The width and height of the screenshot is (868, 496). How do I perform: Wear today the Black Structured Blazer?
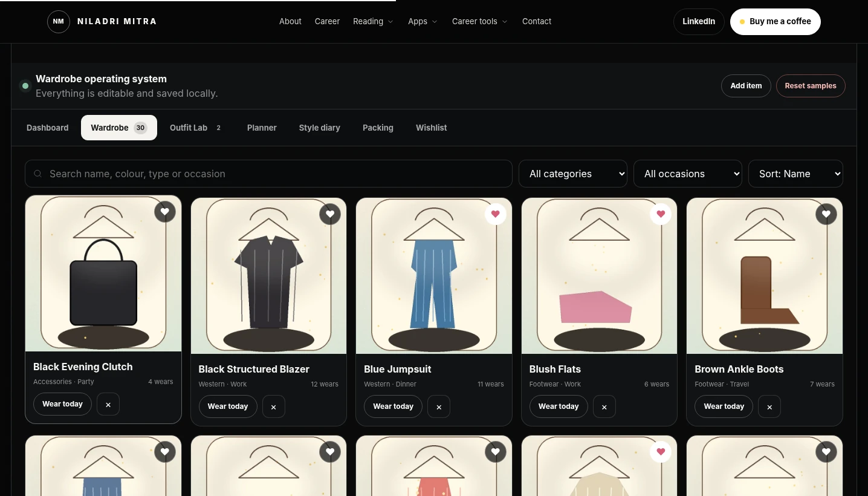point(228,407)
